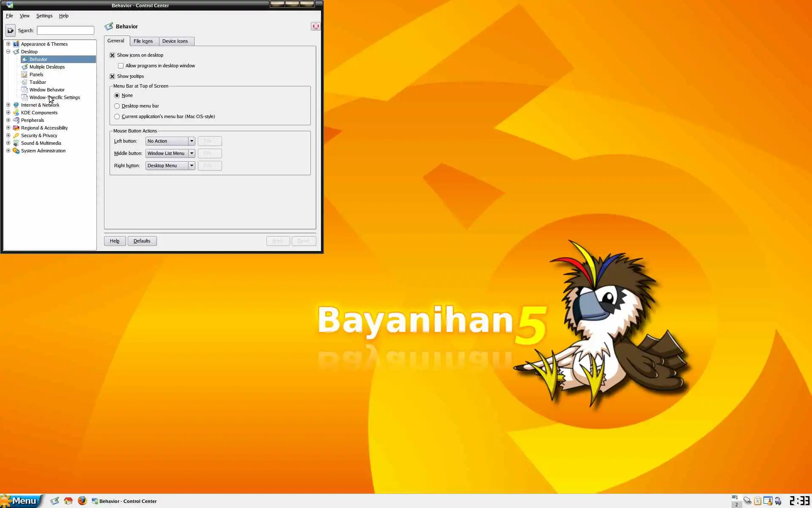Launch Firefox from the taskbar

pos(82,501)
